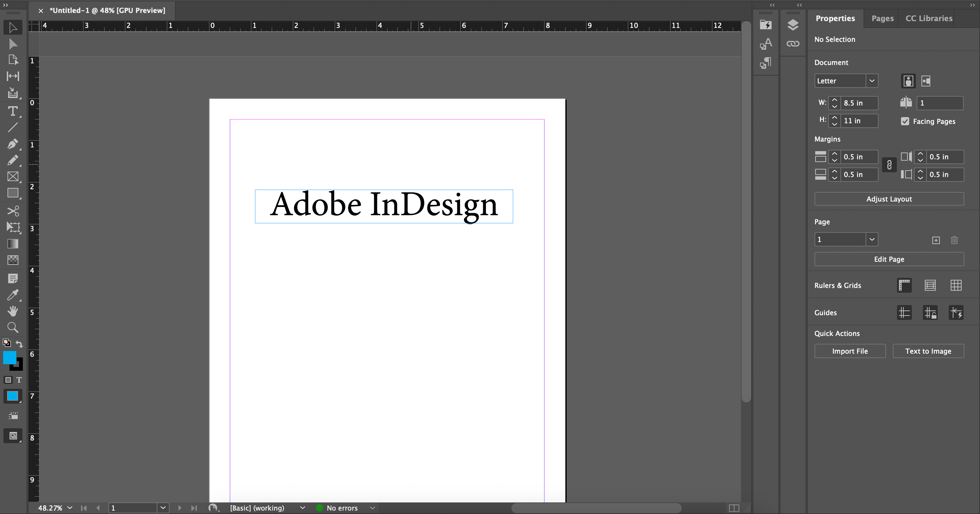Open the Links panel icon
Viewport: 980px width, 514px height.
(793, 44)
